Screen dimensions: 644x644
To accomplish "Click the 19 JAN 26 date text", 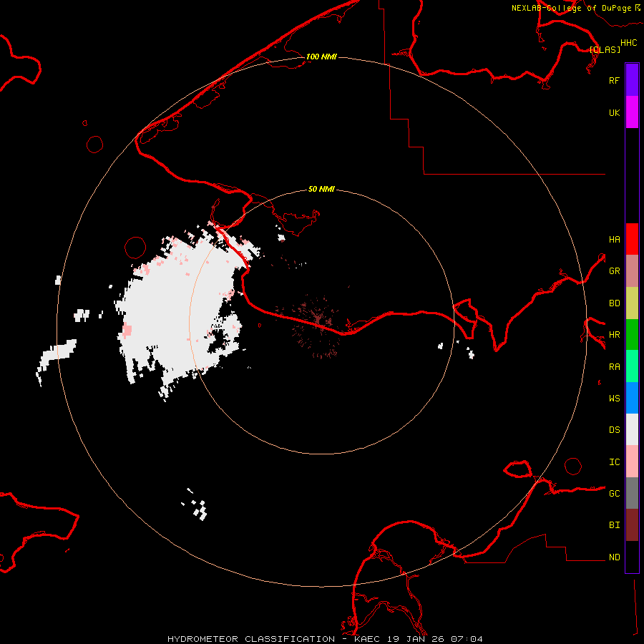I will [x=415, y=639].
